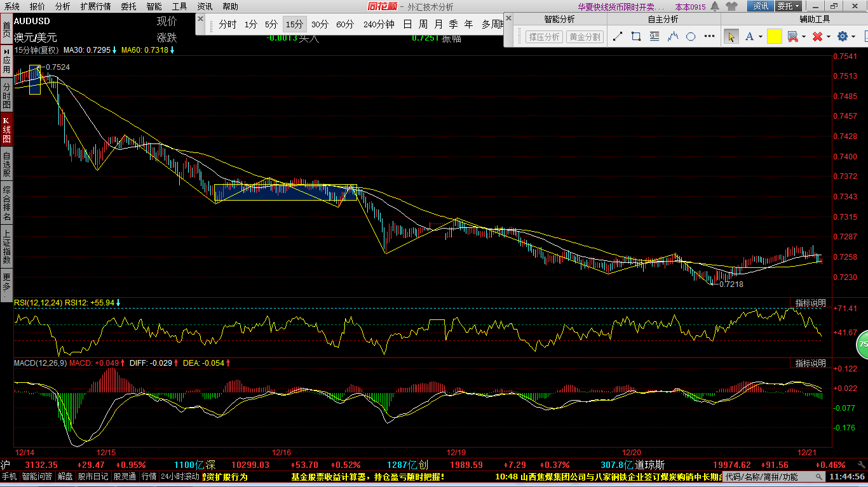Open the 扩展行情 menu
The image size is (868, 487).
click(95, 6)
